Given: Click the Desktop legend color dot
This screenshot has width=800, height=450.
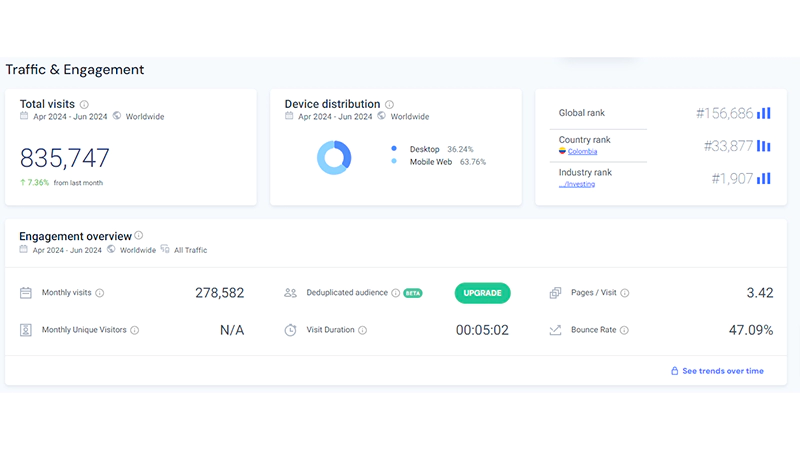Looking at the screenshot, I should pos(394,149).
